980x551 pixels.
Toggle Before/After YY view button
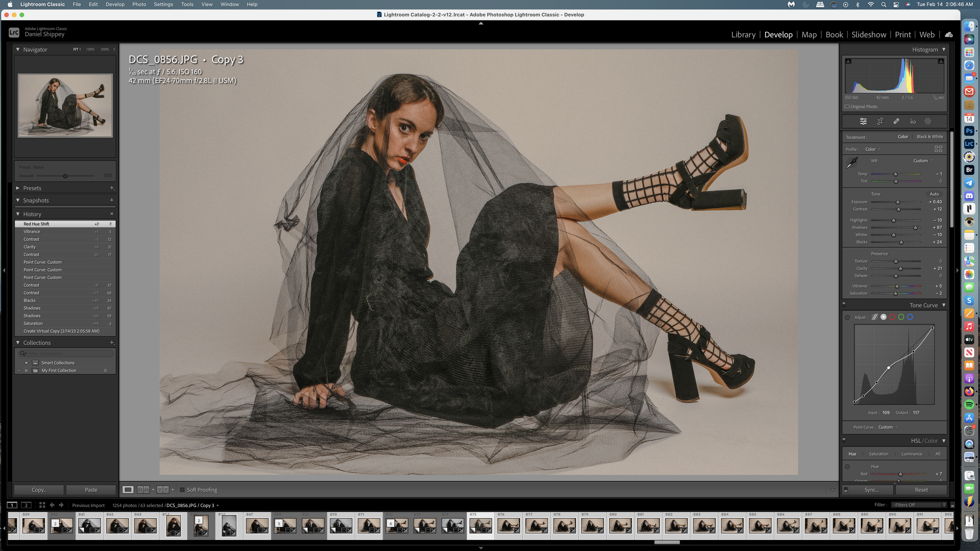pyautogui.click(x=163, y=490)
